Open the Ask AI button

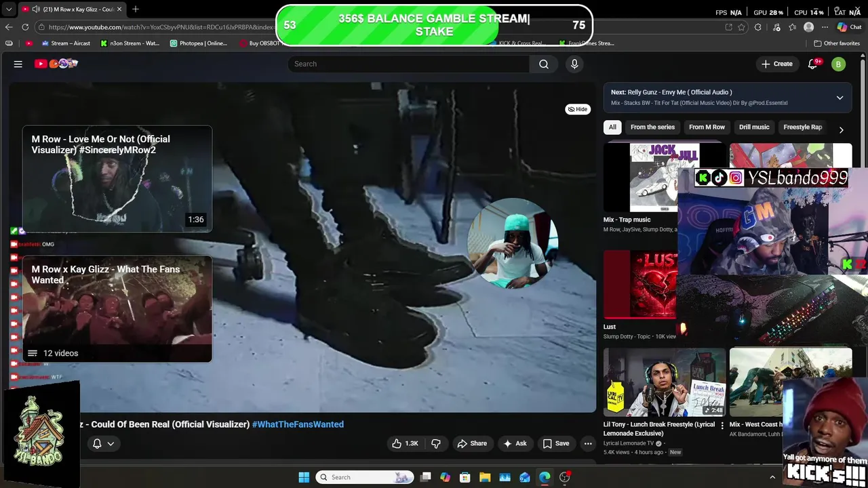pyautogui.click(x=515, y=443)
